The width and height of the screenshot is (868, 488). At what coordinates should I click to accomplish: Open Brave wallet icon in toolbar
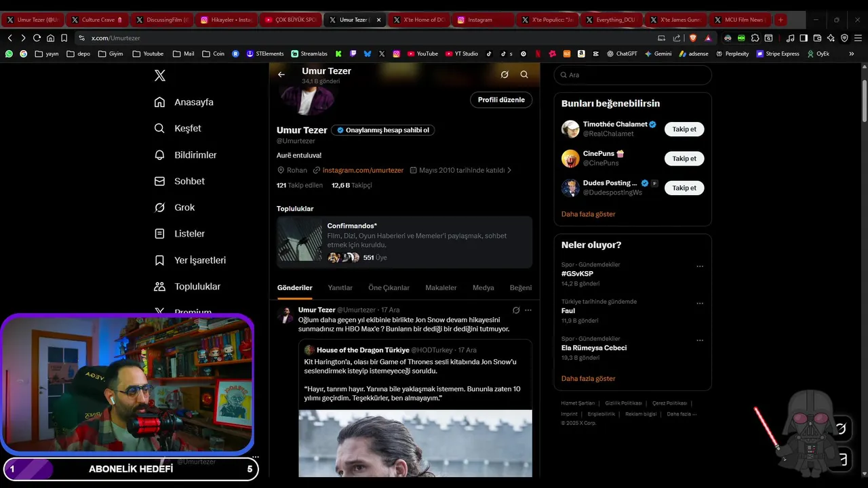(817, 38)
